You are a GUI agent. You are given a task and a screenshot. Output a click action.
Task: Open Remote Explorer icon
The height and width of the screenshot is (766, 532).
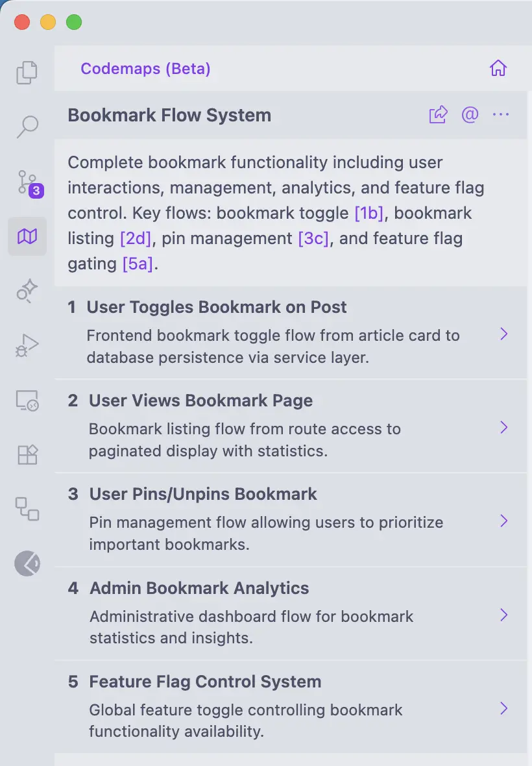click(27, 400)
